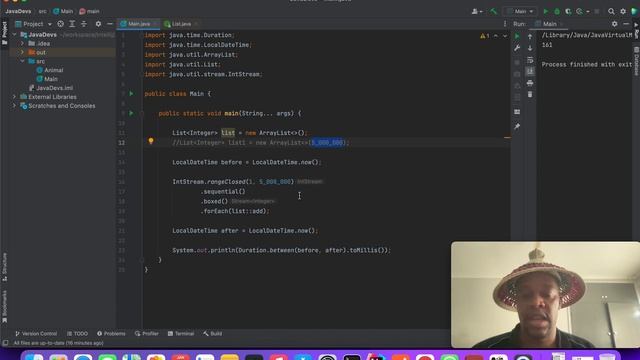Click main method breadcrumb in navigation bar
Screen dimensions: 640x360
click(x=89, y=11)
